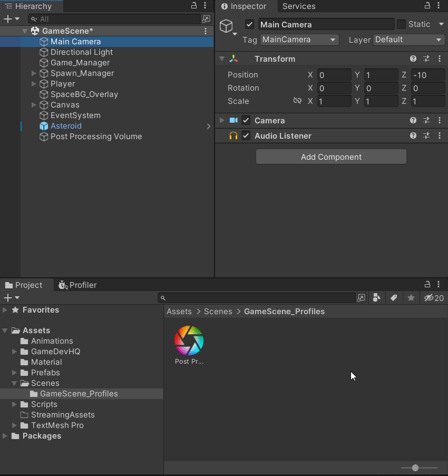Expand the Favorites section
This screenshot has height=476, width=448.
[5, 310]
